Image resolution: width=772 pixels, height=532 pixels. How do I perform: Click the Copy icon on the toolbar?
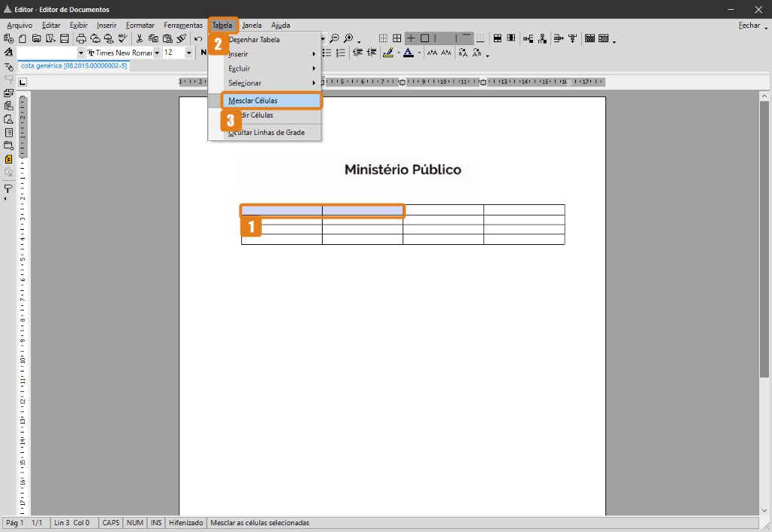pos(154,38)
